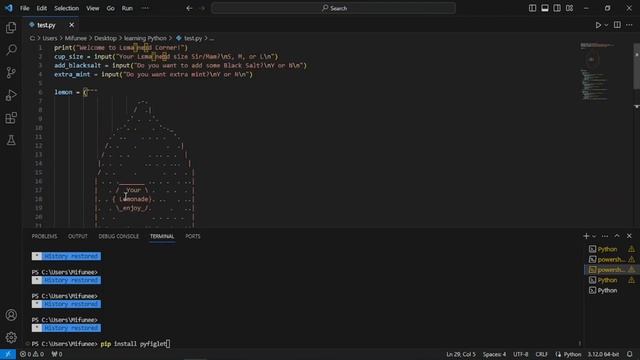Click the Desktop breadcrumb segment
This screenshot has width=640, height=360.
coord(105,38)
